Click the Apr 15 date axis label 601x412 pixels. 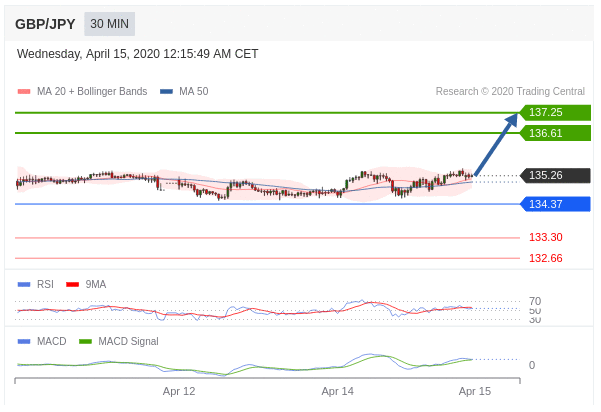475,391
